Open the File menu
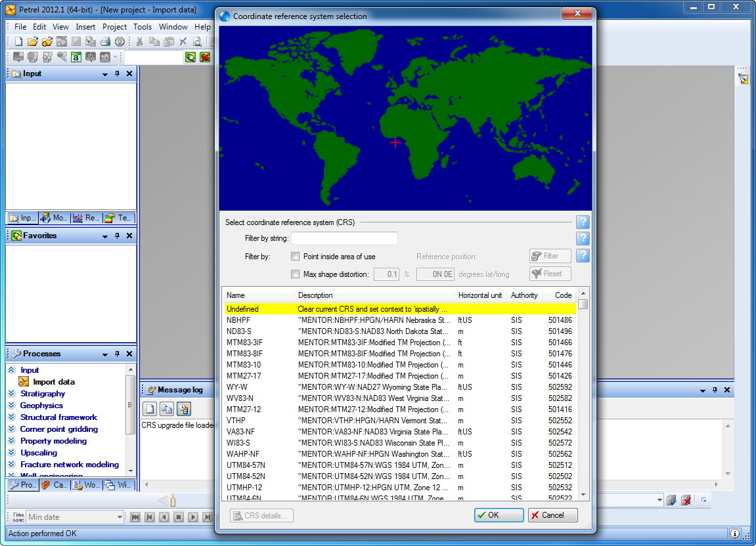The height and width of the screenshot is (546, 756). [x=20, y=27]
